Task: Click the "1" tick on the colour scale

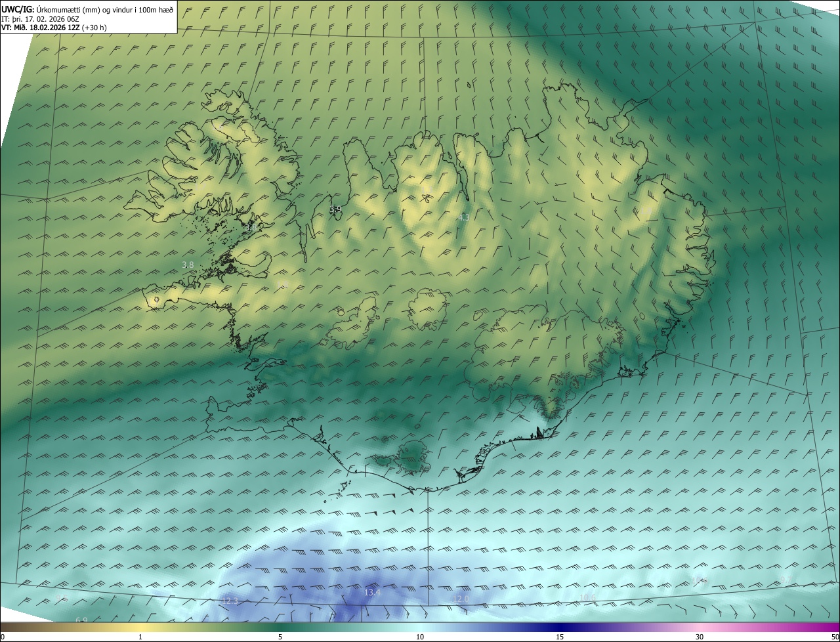Action: [140, 637]
